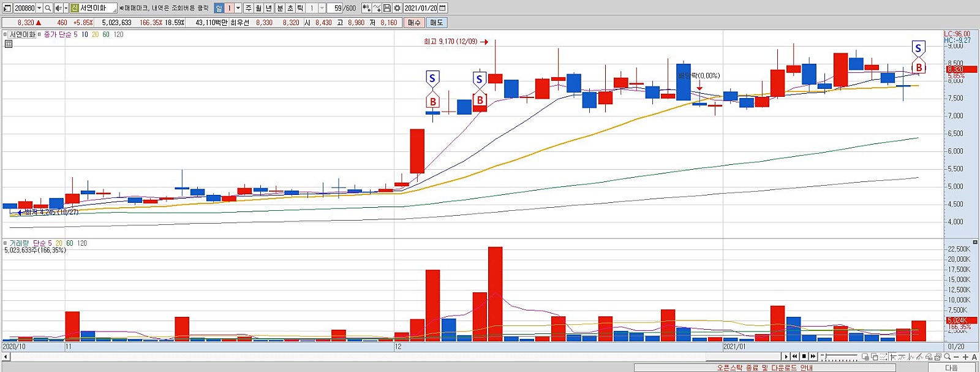Click the dotted chart region icon

pyautogui.click(x=884, y=357)
